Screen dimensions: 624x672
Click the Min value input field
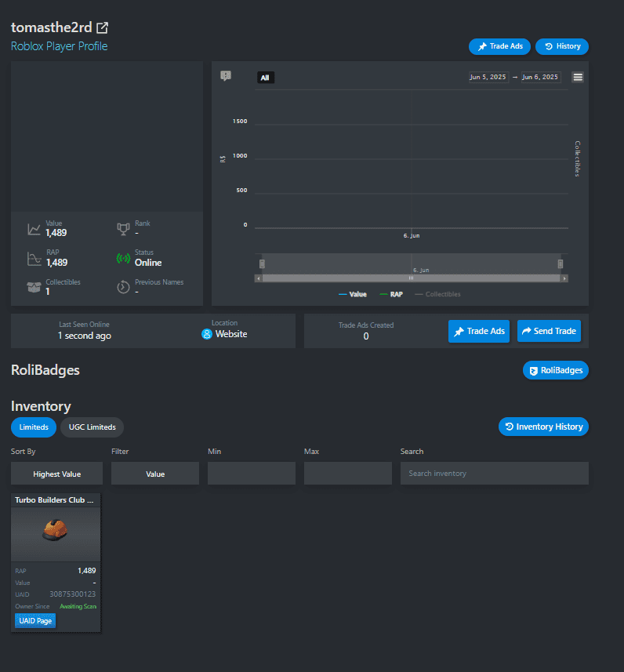coord(252,474)
